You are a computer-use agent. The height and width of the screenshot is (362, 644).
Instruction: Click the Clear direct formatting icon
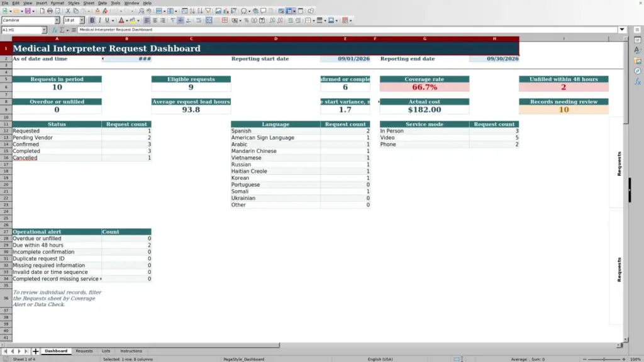coord(105,11)
